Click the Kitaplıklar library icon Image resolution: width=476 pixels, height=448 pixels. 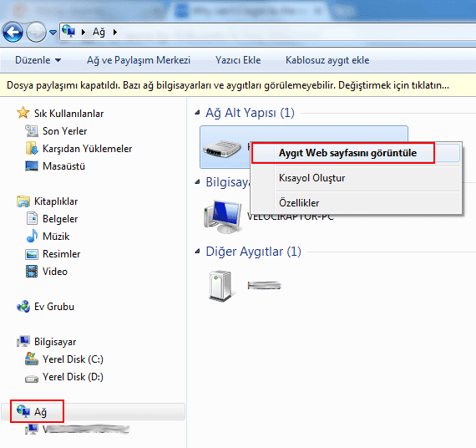[x=23, y=201]
